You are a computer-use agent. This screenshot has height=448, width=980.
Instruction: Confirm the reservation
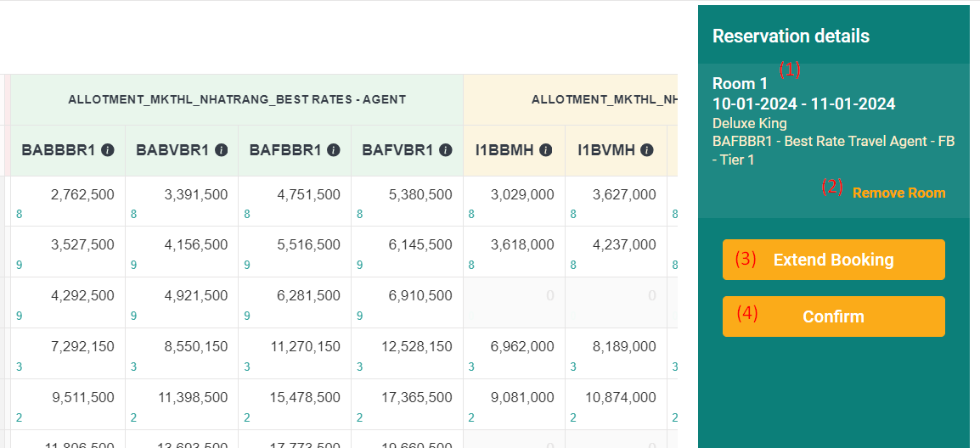(833, 316)
